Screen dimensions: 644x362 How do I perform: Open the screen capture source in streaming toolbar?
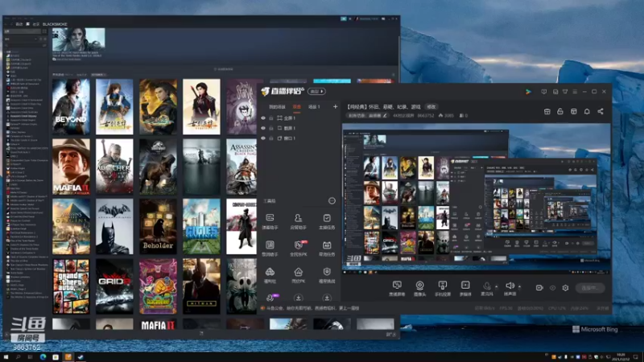pyautogui.click(x=397, y=288)
